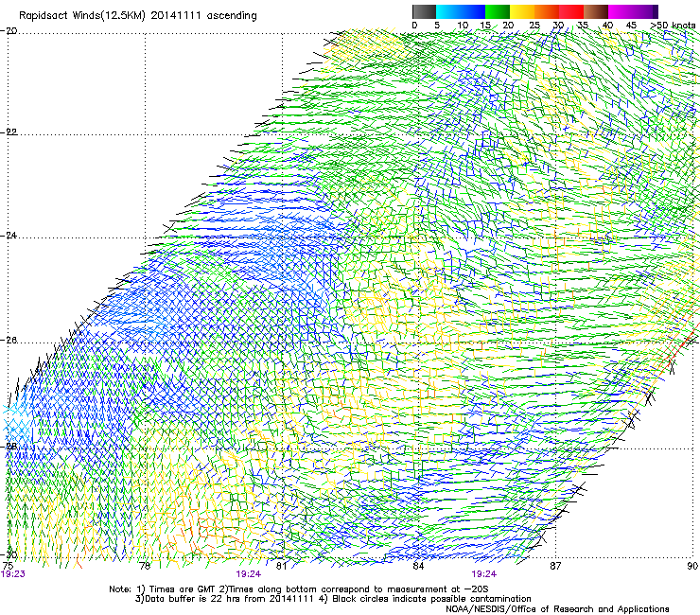Screen dimensions: 700x615
Task: Click the '19:24' time stamp left of longitude 81
Action: coord(248,574)
